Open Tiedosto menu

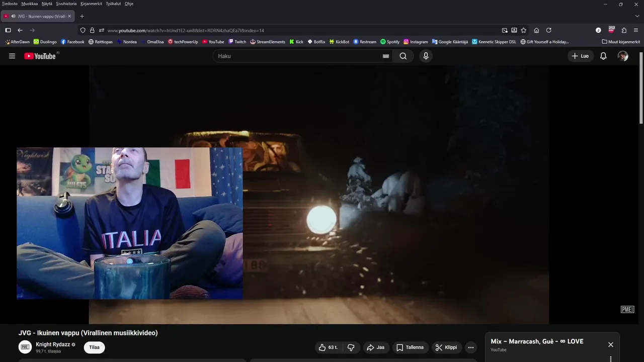point(10,4)
